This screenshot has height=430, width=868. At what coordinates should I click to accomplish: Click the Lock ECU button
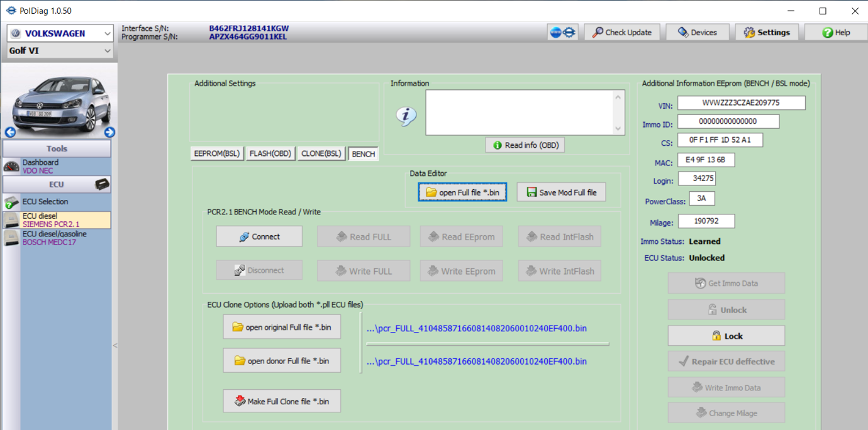[x=726, y=336]
